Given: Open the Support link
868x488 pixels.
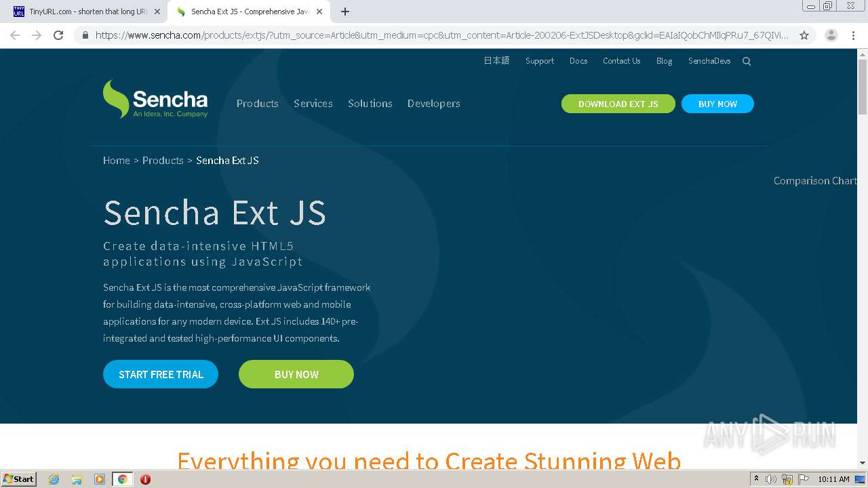Looking at the screenshot, I should tap(540, 61).
